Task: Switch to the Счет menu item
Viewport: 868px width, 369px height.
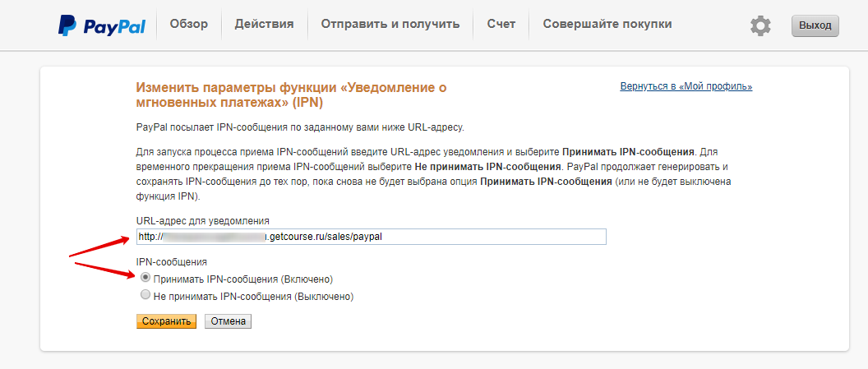Action: 501,24
